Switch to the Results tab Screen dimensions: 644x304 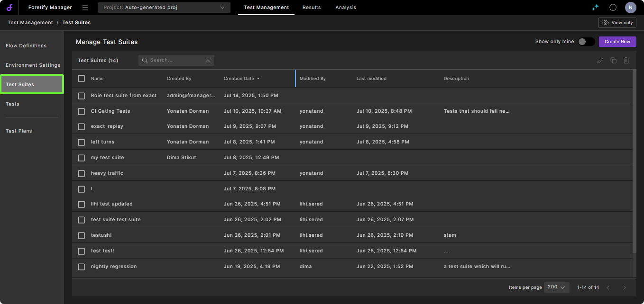point(312,8)
